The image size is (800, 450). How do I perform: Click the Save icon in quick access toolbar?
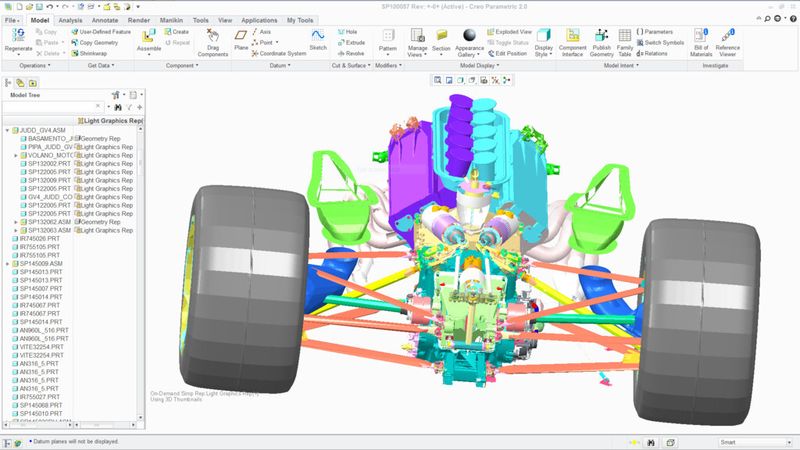39,7
